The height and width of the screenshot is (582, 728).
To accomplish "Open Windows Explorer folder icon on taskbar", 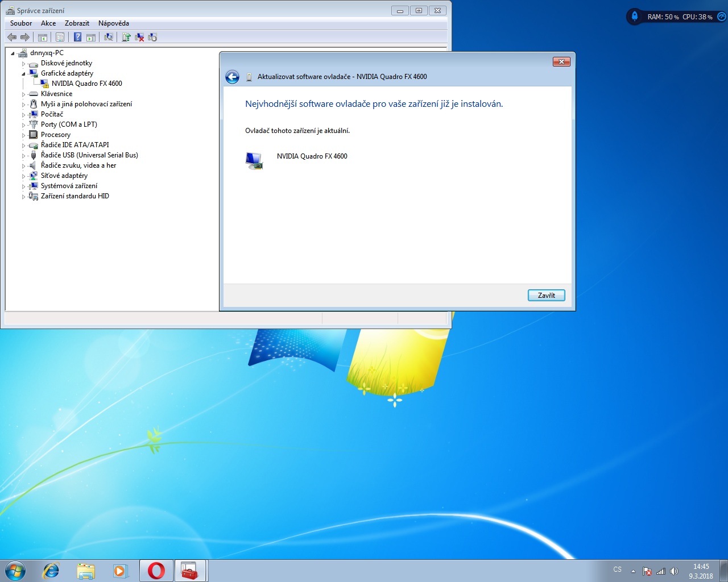I will point(86,571).
